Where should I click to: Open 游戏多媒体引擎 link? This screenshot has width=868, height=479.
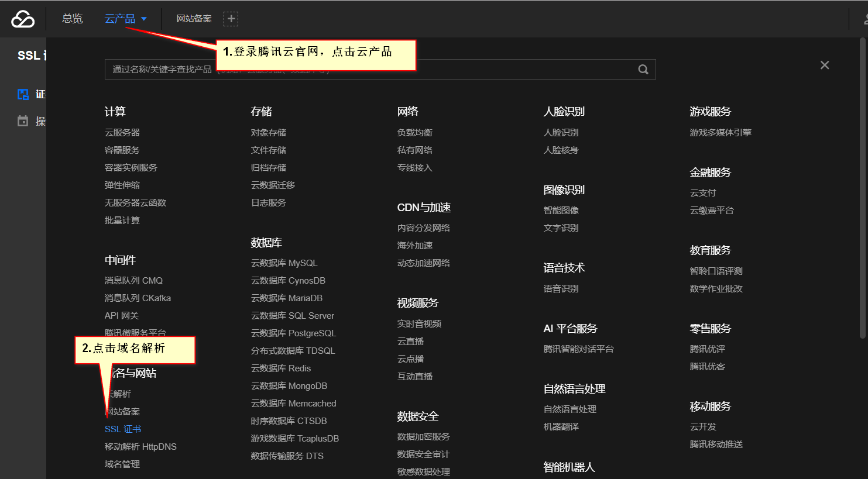(721, 133)
